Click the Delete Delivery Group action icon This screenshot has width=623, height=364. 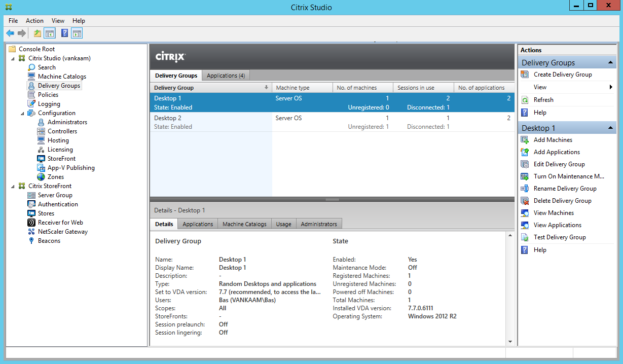pyautogui.click(x=525, y=201)
